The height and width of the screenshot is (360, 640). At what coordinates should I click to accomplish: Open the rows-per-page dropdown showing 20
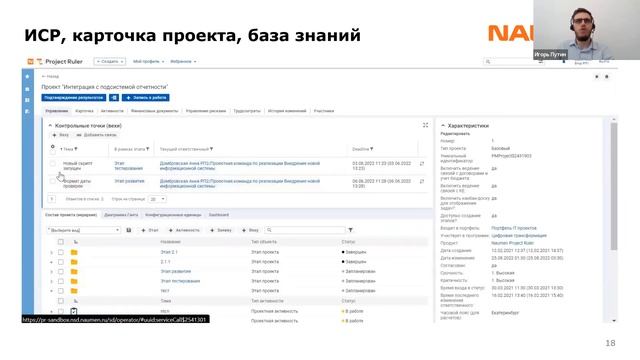tap(157, 199)
